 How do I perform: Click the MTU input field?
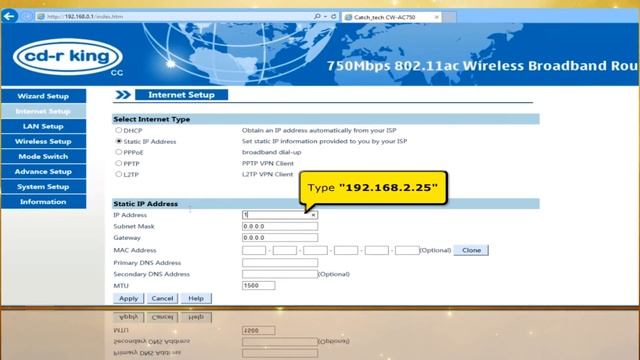[x=258, y=285]
